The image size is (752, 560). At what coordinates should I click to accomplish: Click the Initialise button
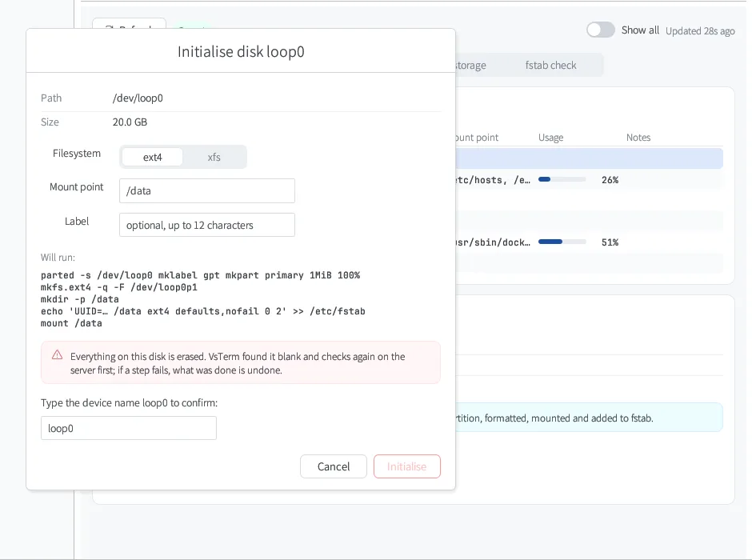406,466
